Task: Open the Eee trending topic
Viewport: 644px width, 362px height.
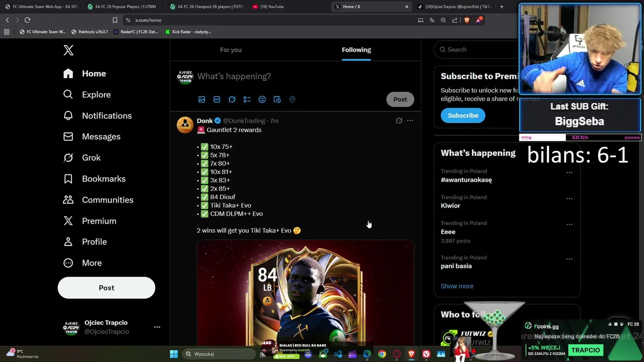Action: (x=448, y=232)
